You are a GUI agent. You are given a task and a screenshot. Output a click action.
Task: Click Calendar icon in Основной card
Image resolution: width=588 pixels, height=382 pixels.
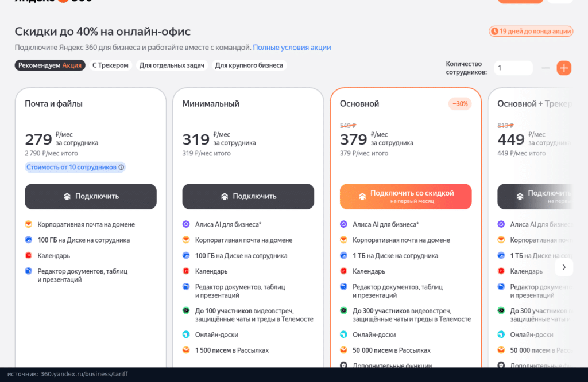tap(343, 271)
